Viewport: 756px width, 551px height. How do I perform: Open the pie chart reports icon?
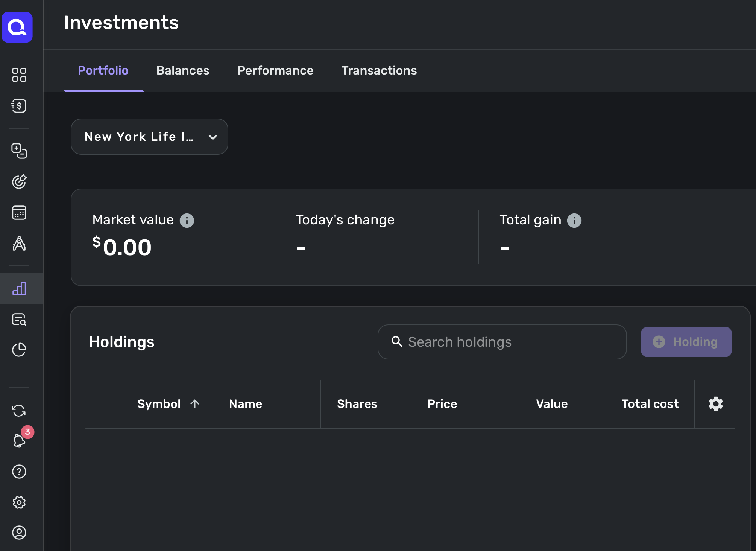(x=19, y=350)
